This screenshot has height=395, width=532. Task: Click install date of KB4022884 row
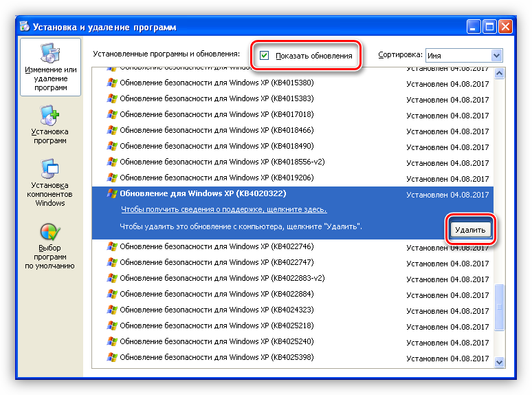447,295
